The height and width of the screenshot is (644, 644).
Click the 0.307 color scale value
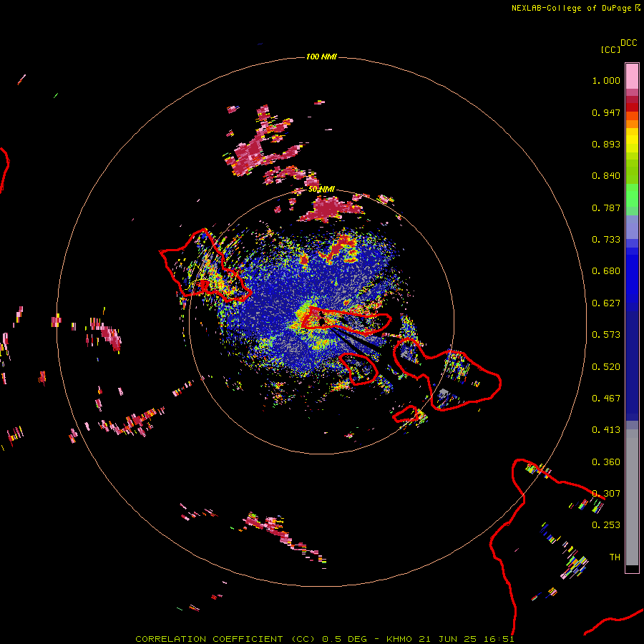(x=606, y=494)
